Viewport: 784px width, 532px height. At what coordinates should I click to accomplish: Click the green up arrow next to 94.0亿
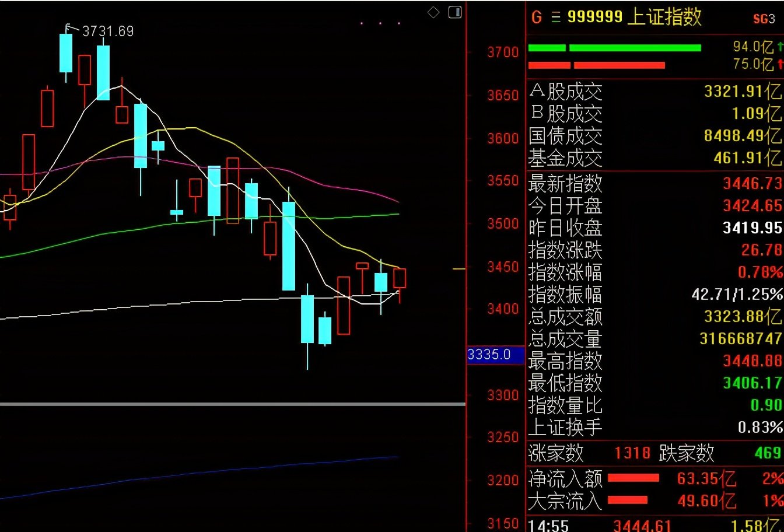point(780,46)
